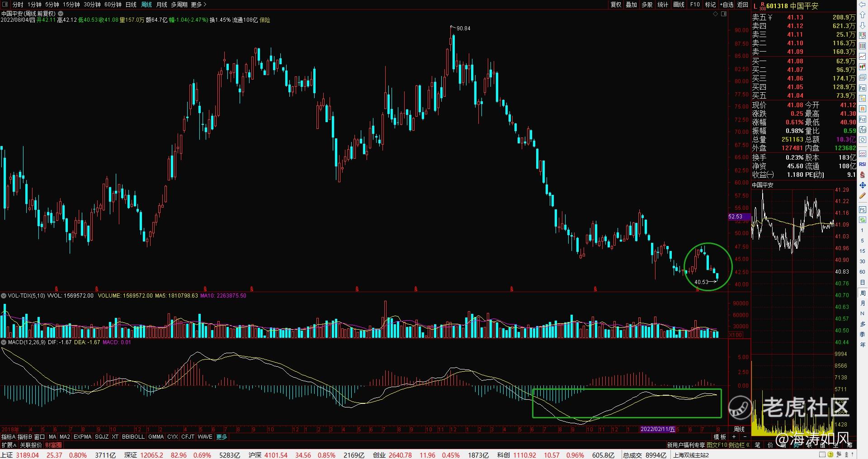Click the 上证 index value 3189.04
The image size is (868, 459).
(x=27, y=455)
